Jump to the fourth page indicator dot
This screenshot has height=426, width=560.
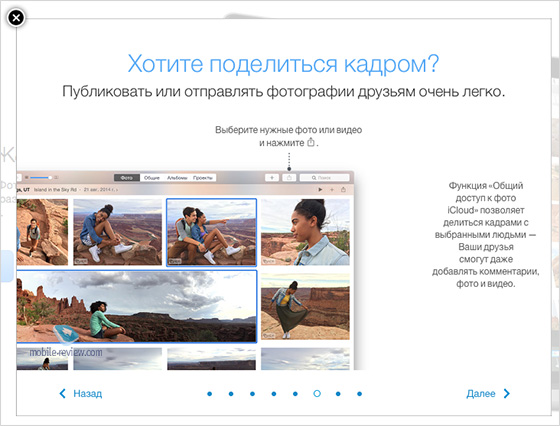pos(274,394)
